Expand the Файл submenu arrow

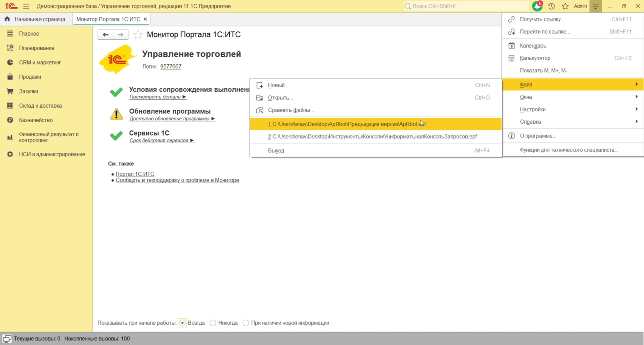[637, 84]
